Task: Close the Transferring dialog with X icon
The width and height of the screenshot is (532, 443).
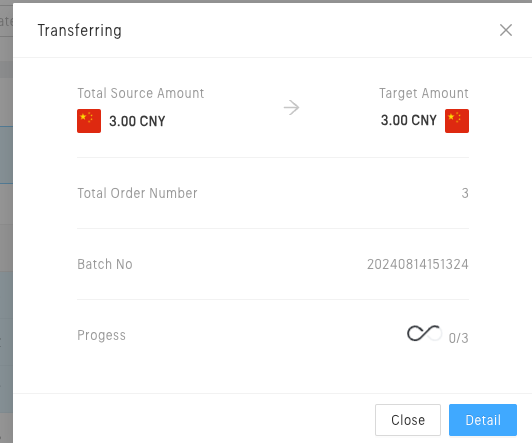Action: click(506, 30)
